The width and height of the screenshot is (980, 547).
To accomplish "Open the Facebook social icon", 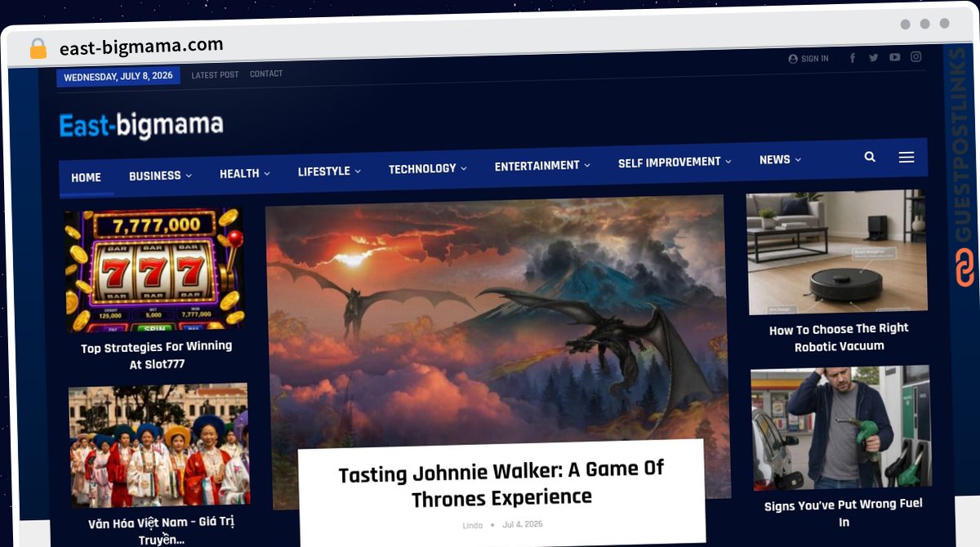I will pos(853,58).
